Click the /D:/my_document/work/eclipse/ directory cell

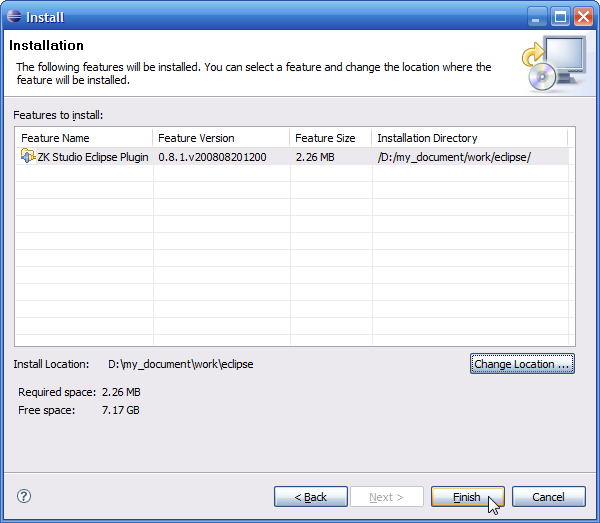point(454,157)
